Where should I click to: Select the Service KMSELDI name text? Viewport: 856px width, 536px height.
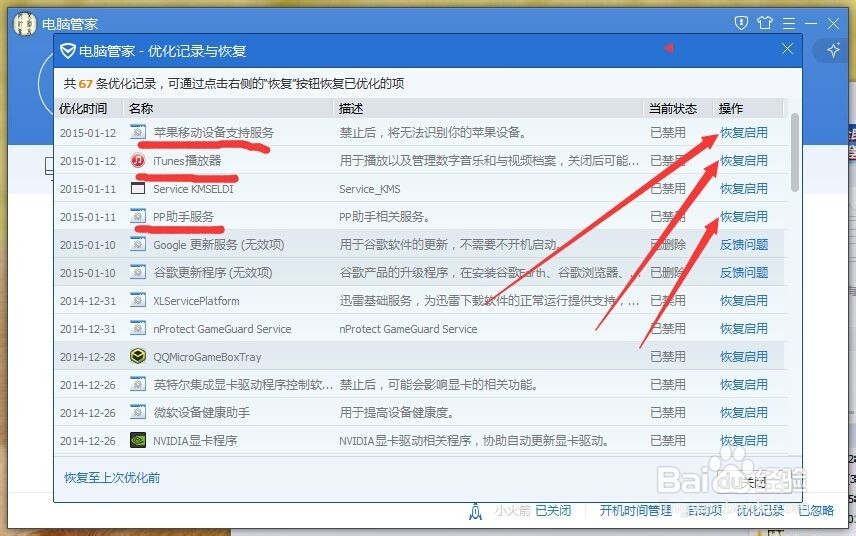[193, 189]
